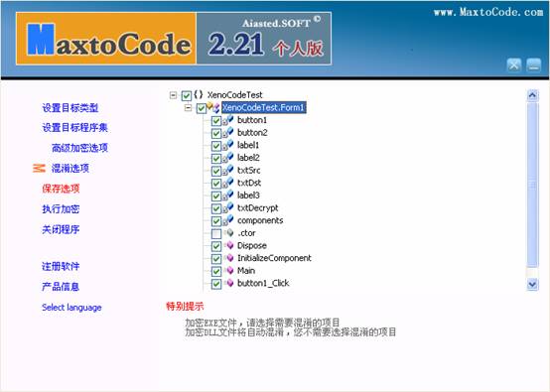
Task: Collapse the XenoCodeTest.Form1 class node
Action: [188, 107]
